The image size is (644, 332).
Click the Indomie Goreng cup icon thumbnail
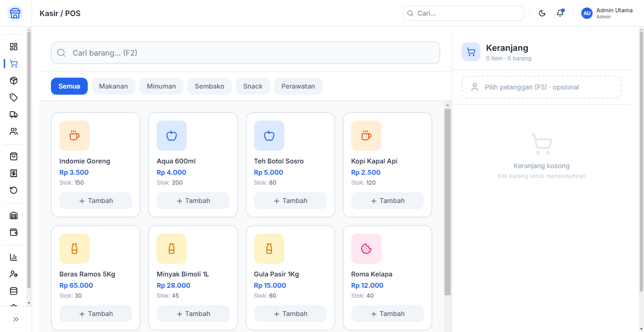[74, 136]
